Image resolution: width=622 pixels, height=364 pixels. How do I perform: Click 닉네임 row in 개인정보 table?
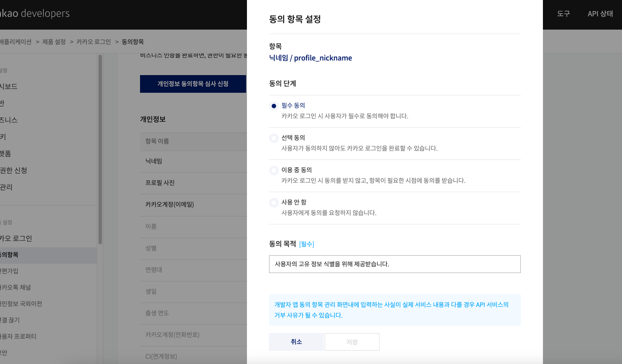pyautogui.click(x=193, y=161)
